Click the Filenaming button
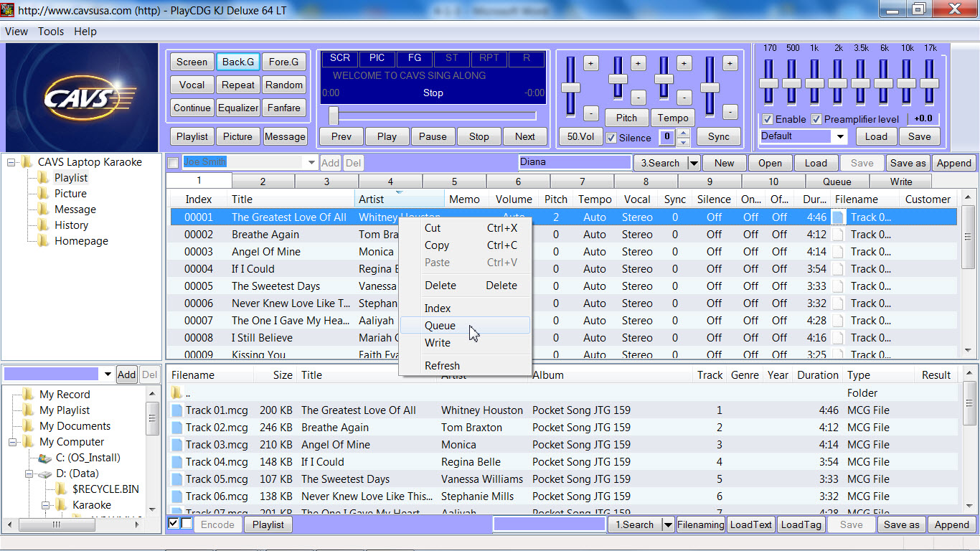The height and width of the screenshot is (551, 980). tap(701, 524)
